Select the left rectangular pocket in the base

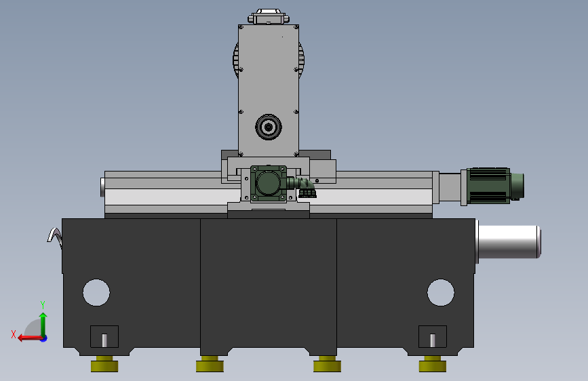click(104, 336)
